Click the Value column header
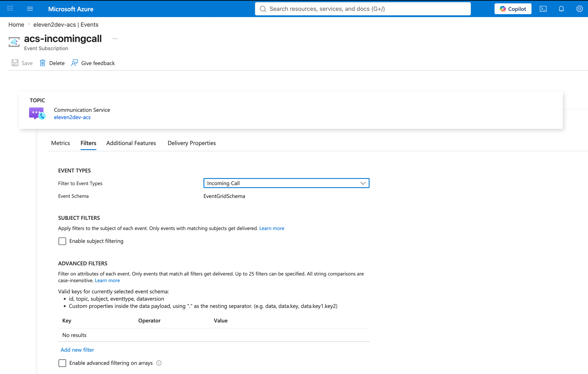The width and height of the screenshot is (588, 374). tap(220, 320)
